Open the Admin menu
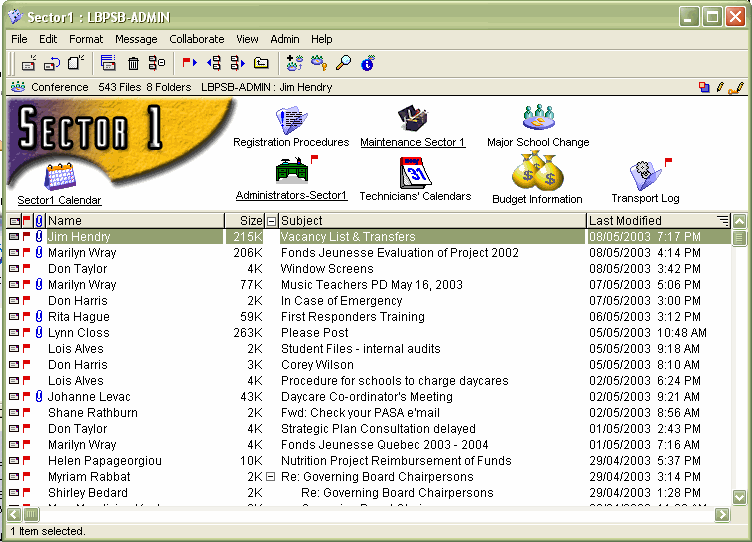Image resolution: width=752 pixels, height=542 pixels. coord(285,39)
